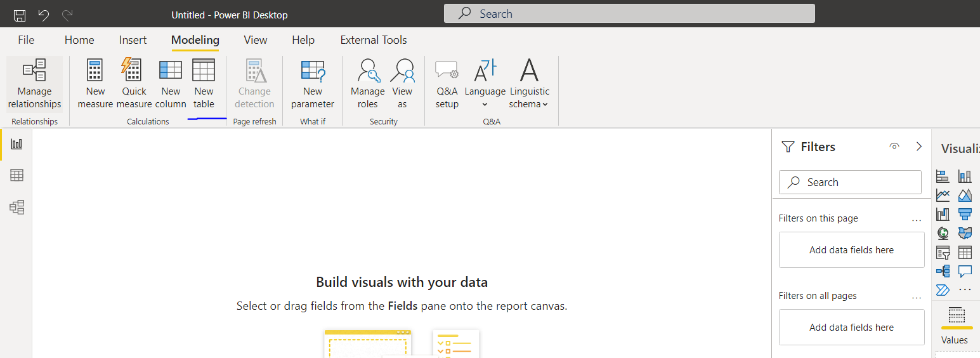Click the Undo arrow icon
Image resolution: width=980 pixels, height=358 pixels.
point(44,15)
